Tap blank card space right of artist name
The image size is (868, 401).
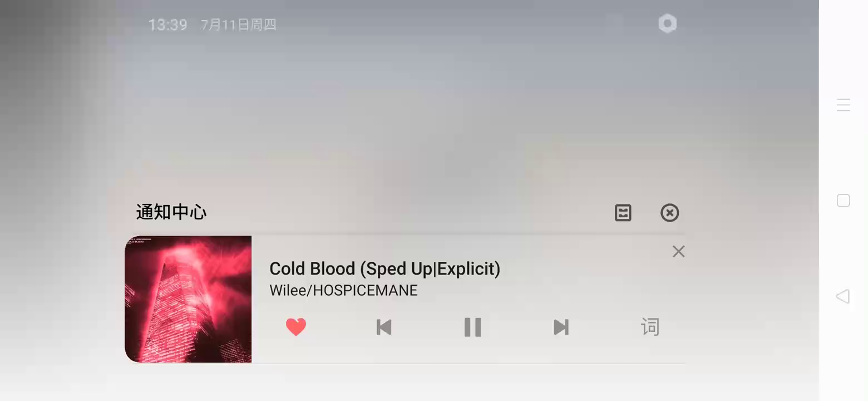click(545, 290)
